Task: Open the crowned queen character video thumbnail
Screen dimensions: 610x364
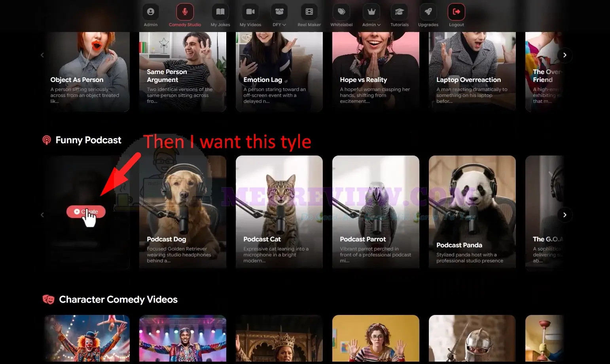Action: point(279,339)
